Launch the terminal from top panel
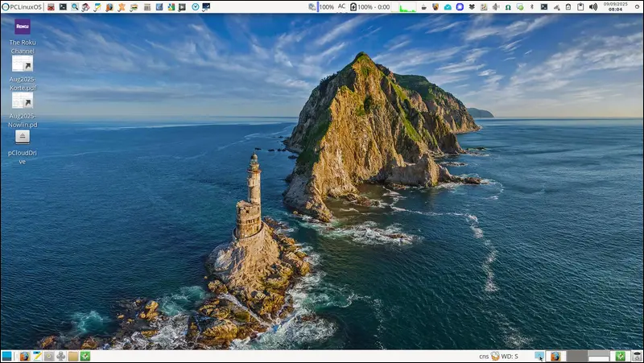 [x=63, y=6]
